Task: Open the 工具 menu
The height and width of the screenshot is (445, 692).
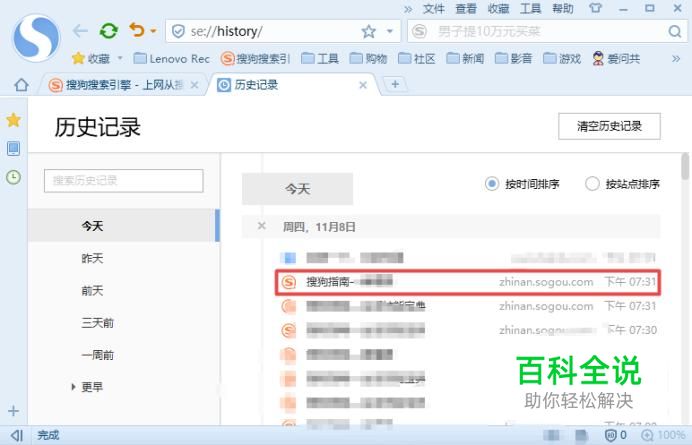Action: pos(530,9)
